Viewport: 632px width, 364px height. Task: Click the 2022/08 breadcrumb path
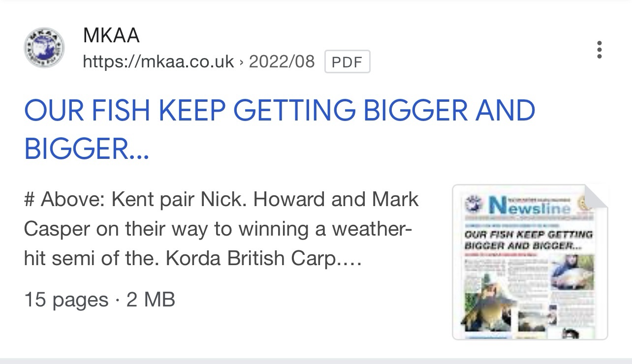(x=282, y=62)
